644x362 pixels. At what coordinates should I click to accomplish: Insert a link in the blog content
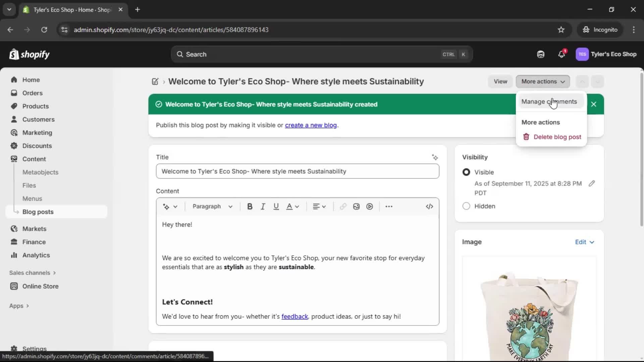343,206
